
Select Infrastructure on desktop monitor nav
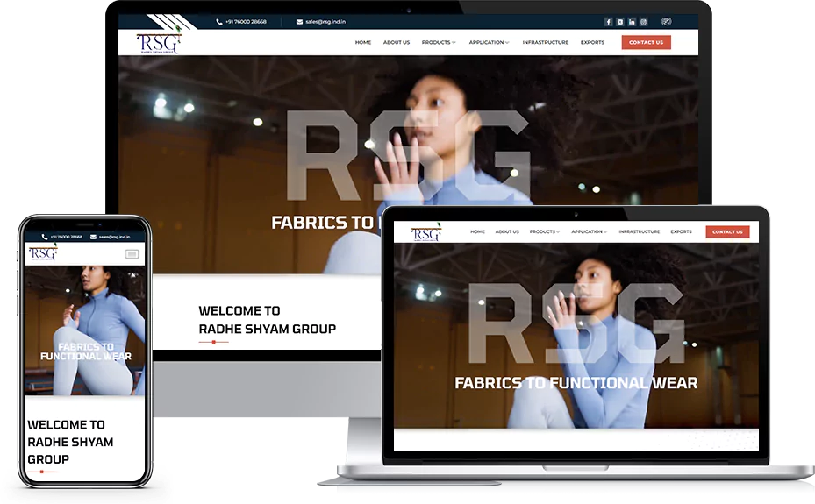(546, 43)
